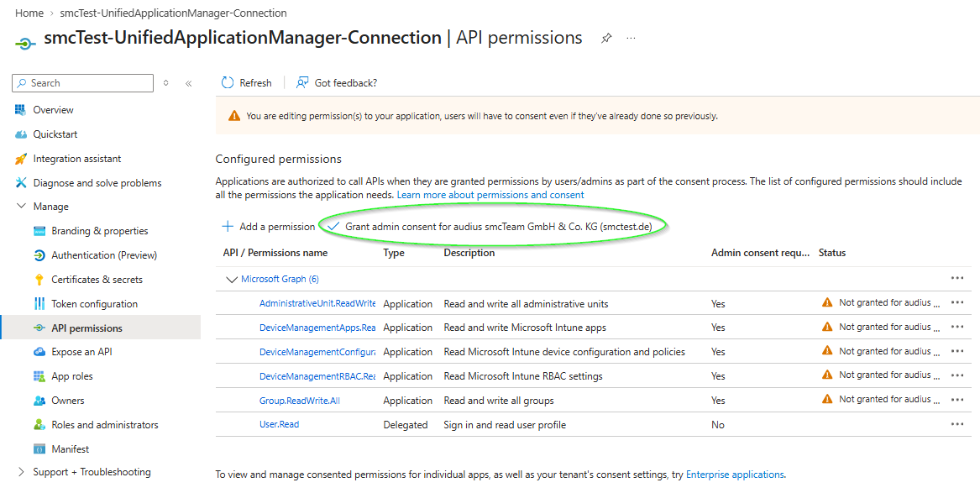980x493 pixels.
Task: Click the Got feedback icon
Action: point(302,82)
